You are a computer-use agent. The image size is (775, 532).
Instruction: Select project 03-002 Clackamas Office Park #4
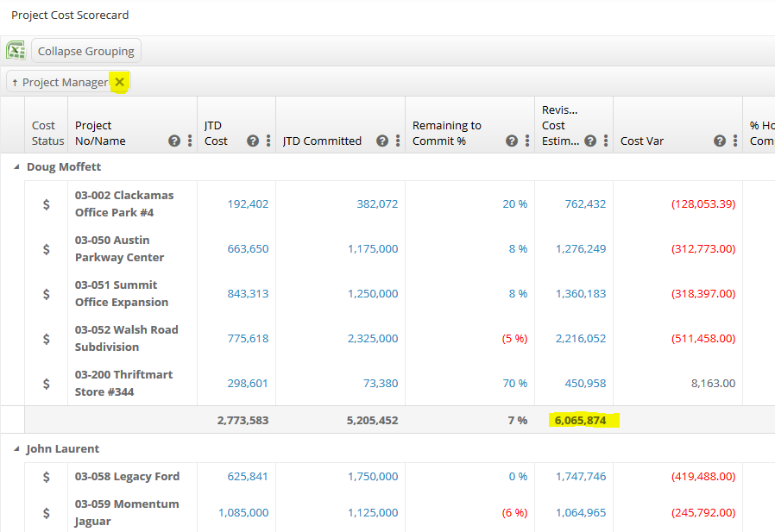coord(124,203)
